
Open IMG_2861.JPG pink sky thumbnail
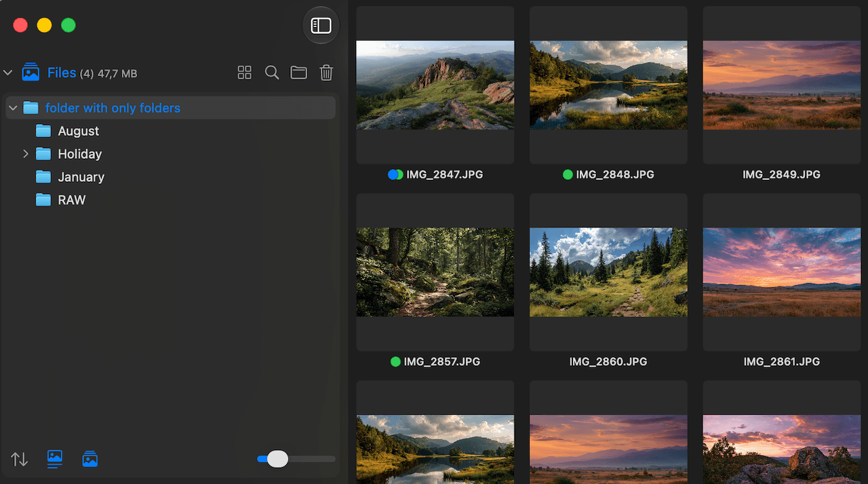point(782,272)
